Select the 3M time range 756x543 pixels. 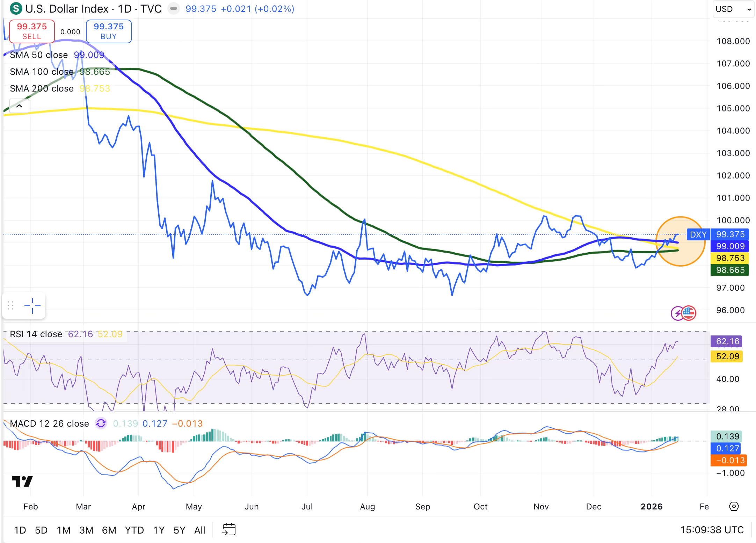tap(86, 530)
